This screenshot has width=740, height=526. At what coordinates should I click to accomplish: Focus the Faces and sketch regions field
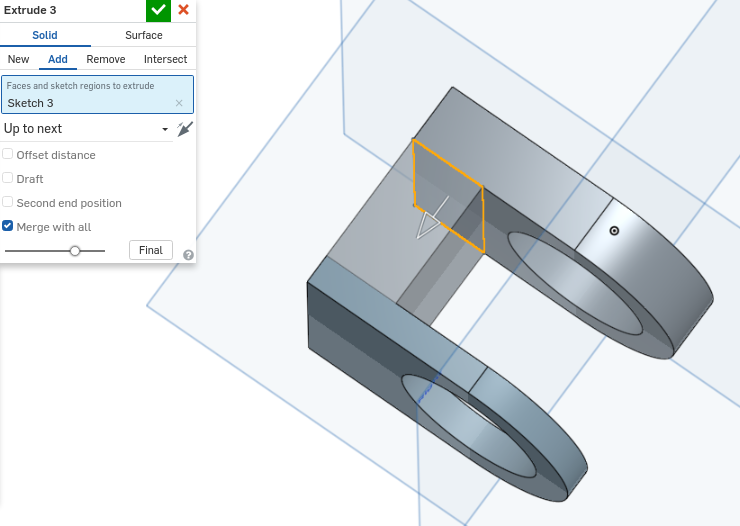click(x=98, y=94)
